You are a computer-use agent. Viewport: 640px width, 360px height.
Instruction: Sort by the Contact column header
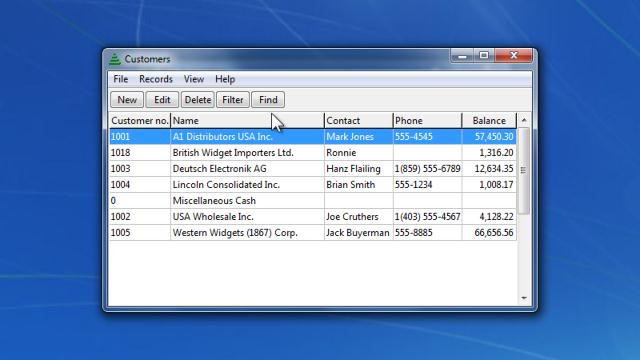pyautogui.click(x=359, y=121)
